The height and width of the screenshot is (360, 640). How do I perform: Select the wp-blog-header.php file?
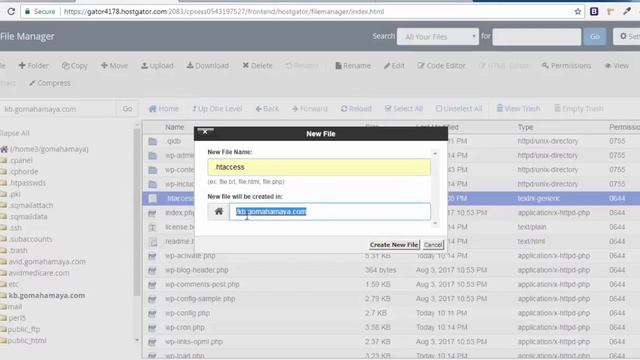197,270
